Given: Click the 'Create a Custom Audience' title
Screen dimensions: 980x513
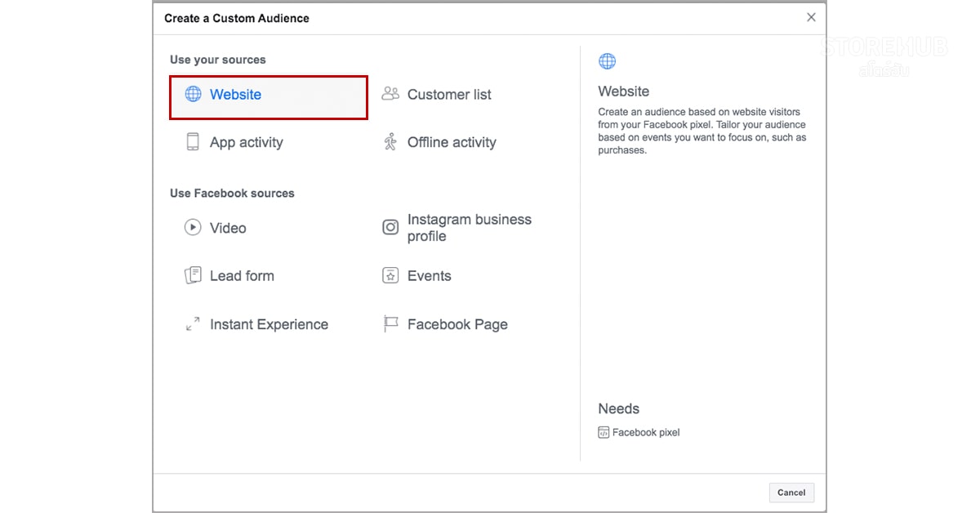Looking at the screenshot, I should 237,18.
